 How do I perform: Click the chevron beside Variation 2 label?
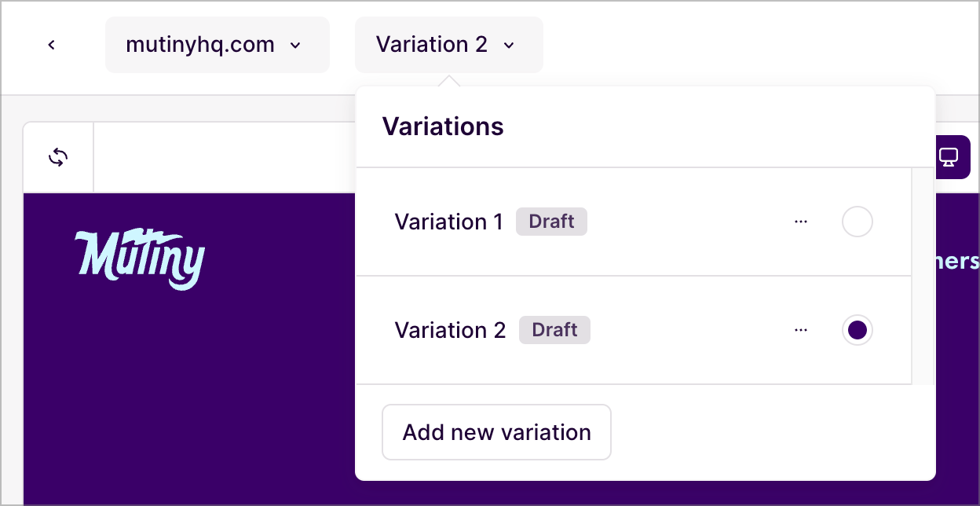[509, 46]
